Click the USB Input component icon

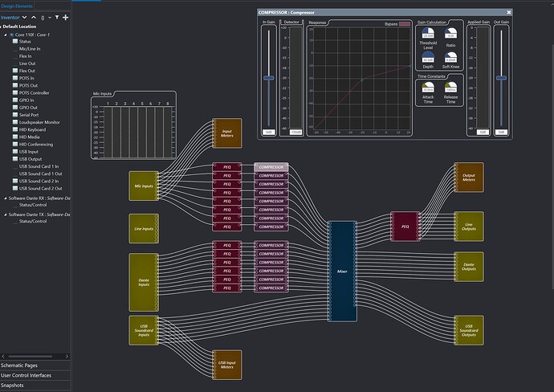pyautogui.click(x=15, y=152)
